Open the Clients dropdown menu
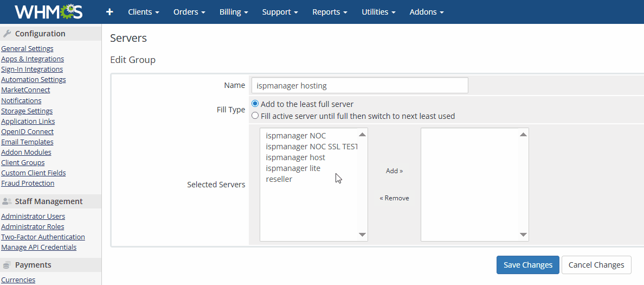This screenshot has height=285, width=644. click(x=143, y=12)
